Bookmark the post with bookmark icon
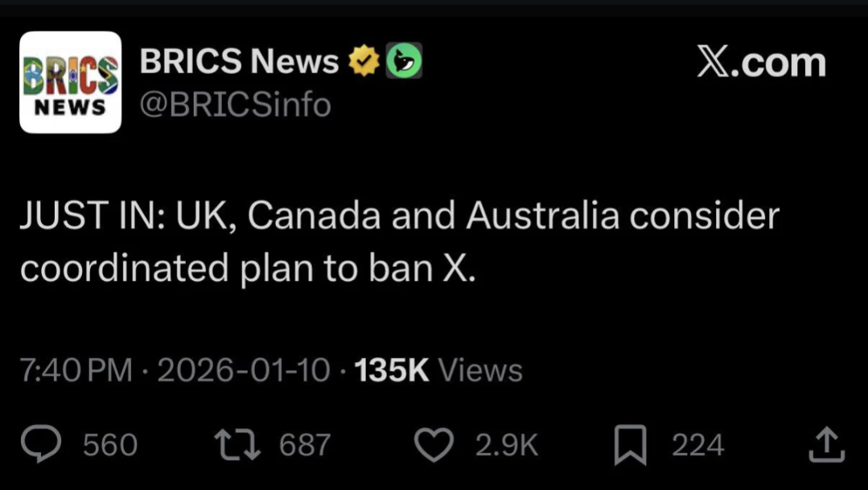The height and width of the screenshot is (490, 868). point(630,446)
